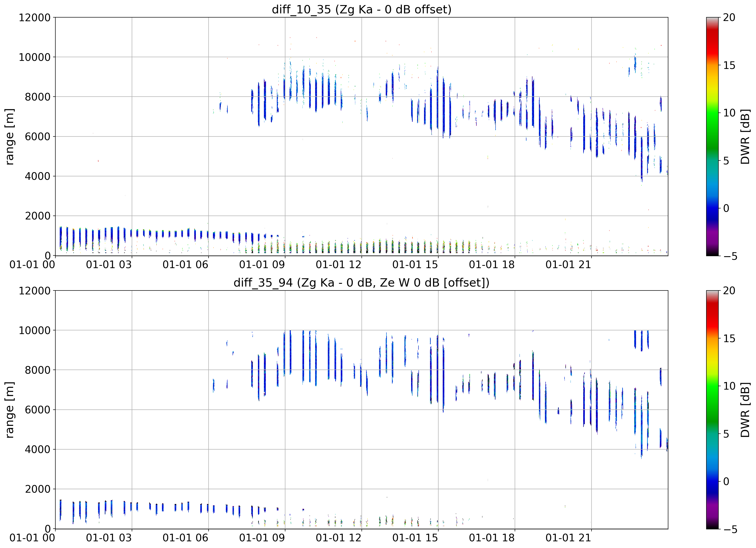The height and width of the screenshot is (548, 756).
Task: Click the 2000 tick label on bottom plot
Action: coord(38,489)
